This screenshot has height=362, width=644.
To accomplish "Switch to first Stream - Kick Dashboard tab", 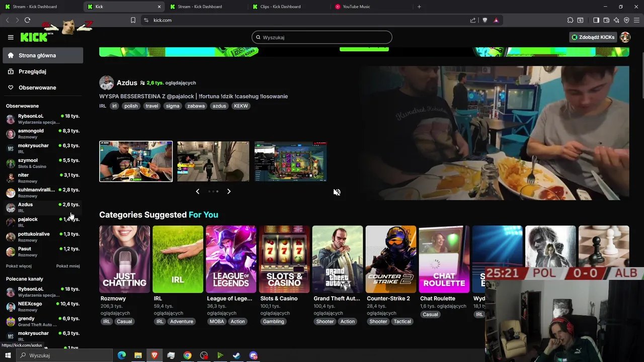I will click(x=40, y=7).
